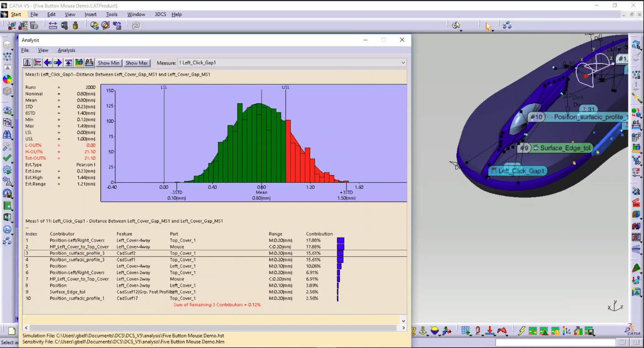Click the red down-arrow onto plate icon
This screenshot has height=348, width=644.
[489, 331]
